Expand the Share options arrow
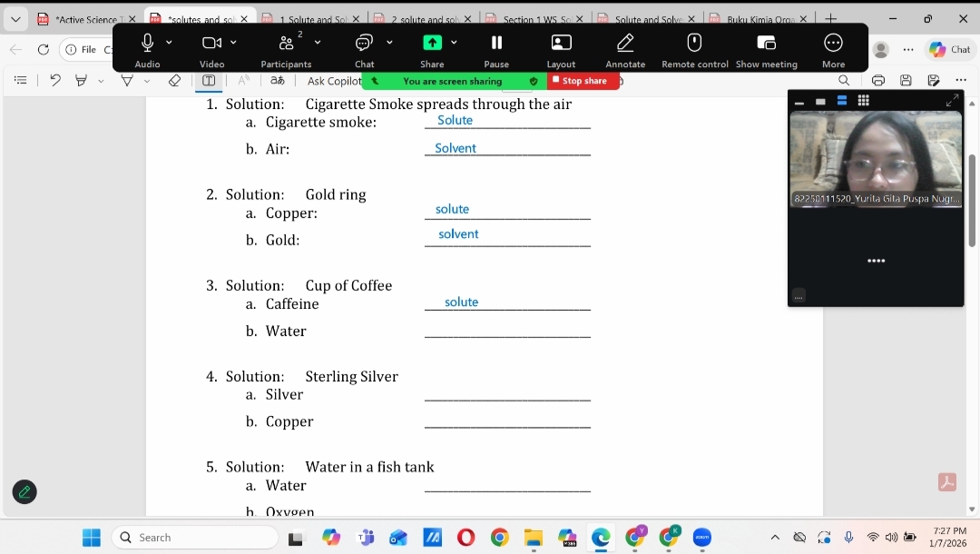Viewport: 980px width, 554px height. [x=454, y=43]
